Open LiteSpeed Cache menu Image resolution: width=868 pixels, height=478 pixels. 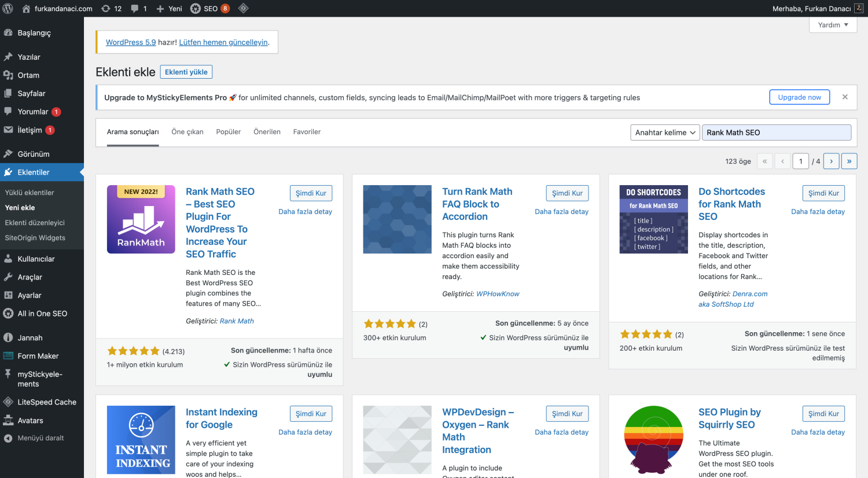pos(42,402)
